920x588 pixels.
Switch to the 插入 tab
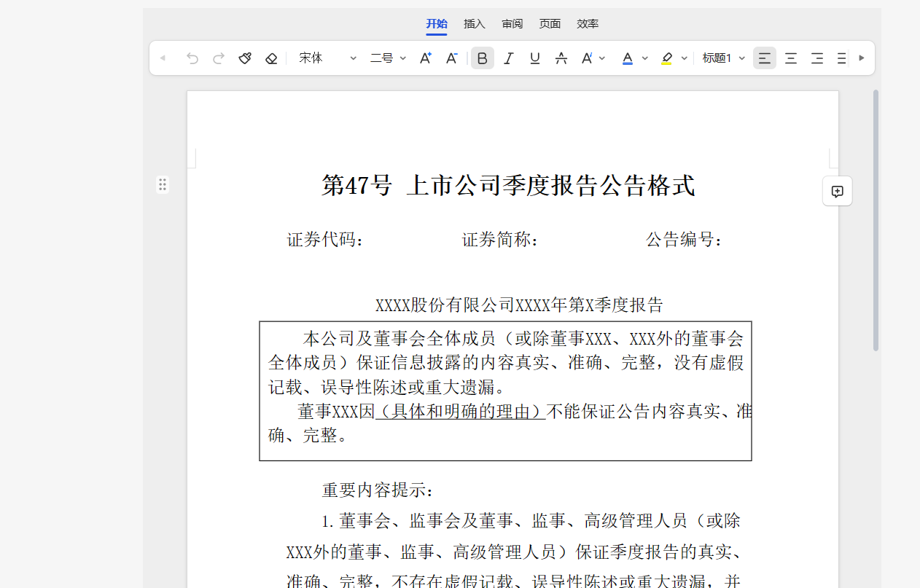475,24
